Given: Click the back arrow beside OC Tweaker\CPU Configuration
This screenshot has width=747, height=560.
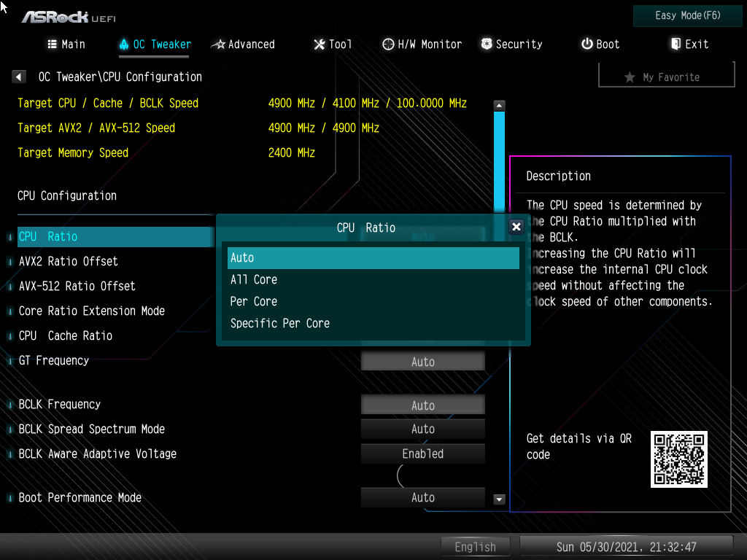Looking at the screenshot, I should [20, 77].
